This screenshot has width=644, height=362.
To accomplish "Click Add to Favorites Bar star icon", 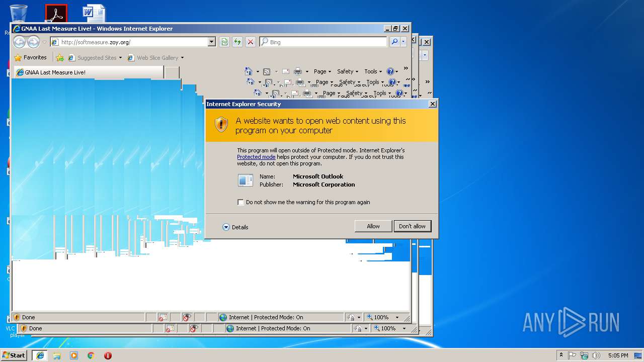I will click(x=60, y=58).
